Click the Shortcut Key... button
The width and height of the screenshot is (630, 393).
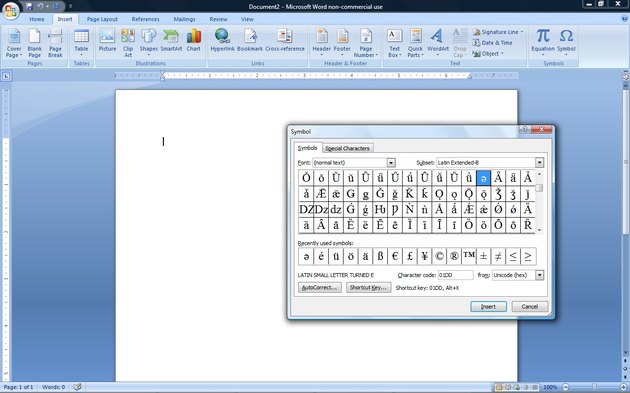368,288
